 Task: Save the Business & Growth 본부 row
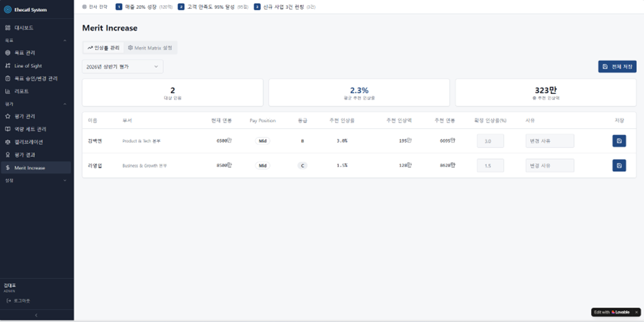tap(619, 166)
